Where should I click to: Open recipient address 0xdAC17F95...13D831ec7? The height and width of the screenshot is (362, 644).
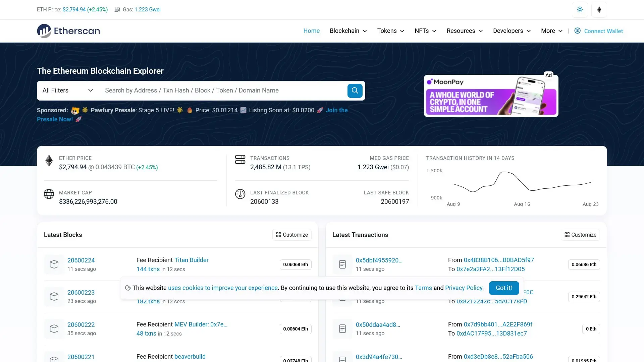(492, 334)
